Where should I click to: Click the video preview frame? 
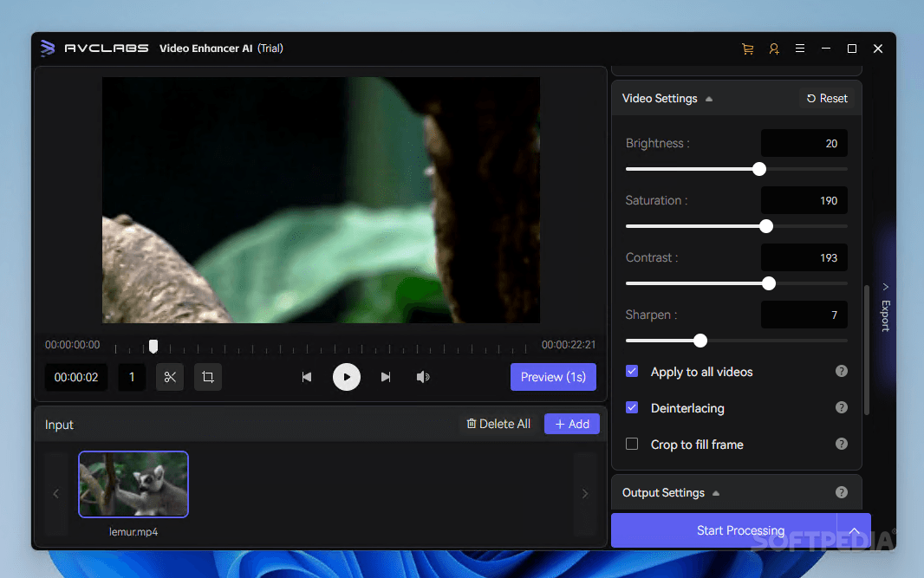point(322,199)
